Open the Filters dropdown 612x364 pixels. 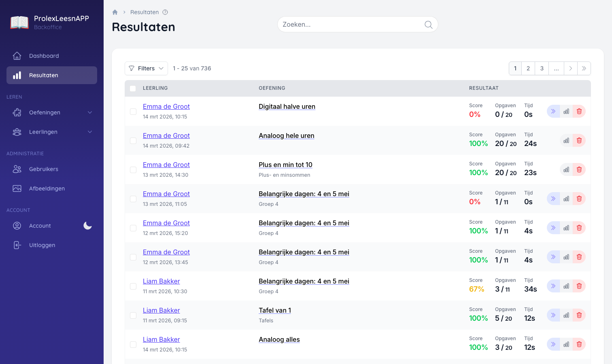pyautogui.click(x=146, y=68)
